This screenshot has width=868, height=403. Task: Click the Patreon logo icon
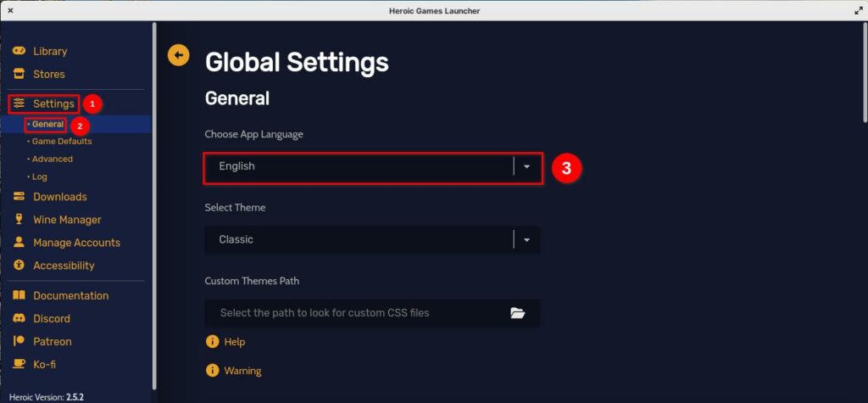click(x=19, y=342)
